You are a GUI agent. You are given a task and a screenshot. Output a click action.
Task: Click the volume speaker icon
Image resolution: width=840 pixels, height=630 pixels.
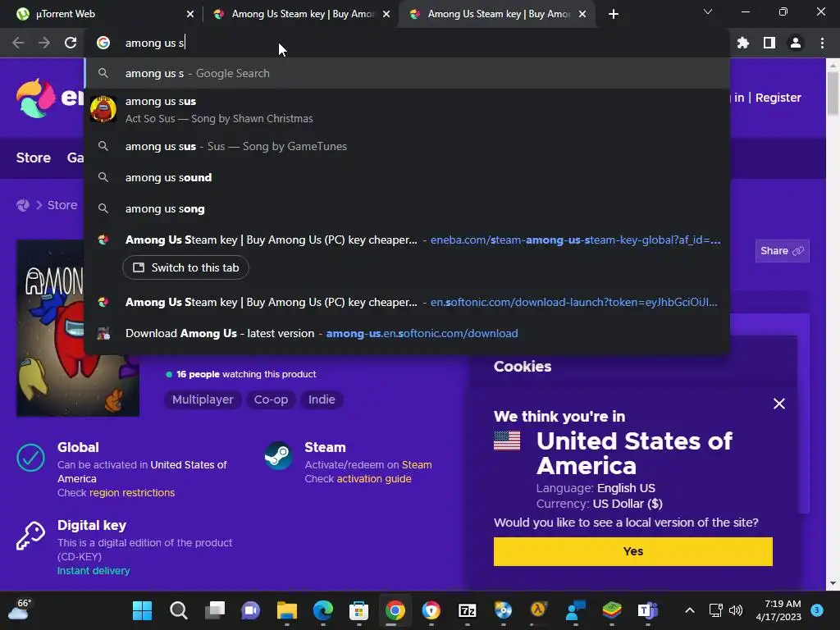point(736,610)
